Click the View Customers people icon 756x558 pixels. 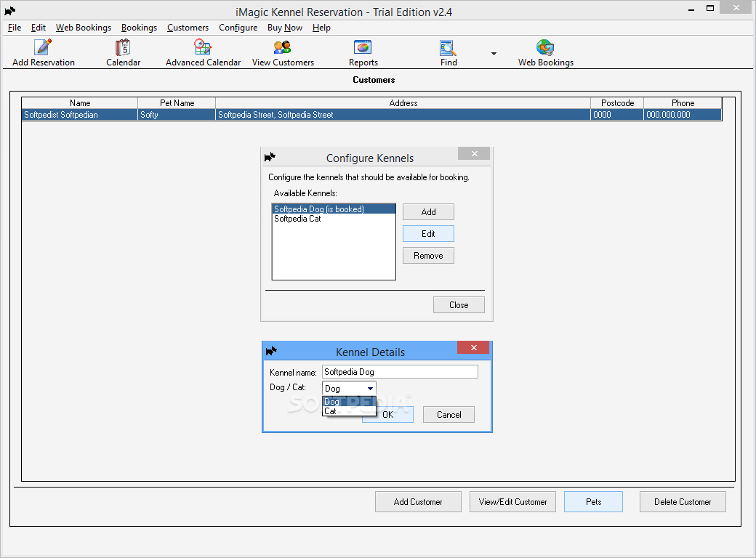283,46
